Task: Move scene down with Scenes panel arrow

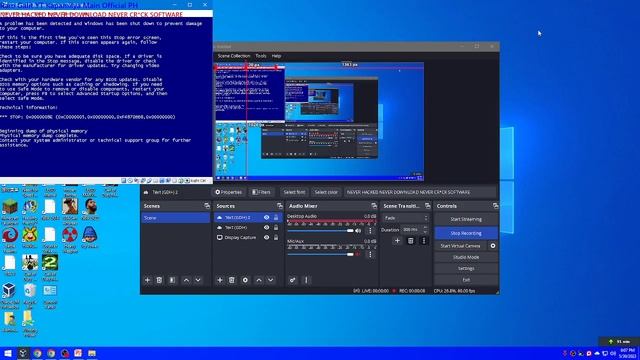Action: click(x=198, y=280)
